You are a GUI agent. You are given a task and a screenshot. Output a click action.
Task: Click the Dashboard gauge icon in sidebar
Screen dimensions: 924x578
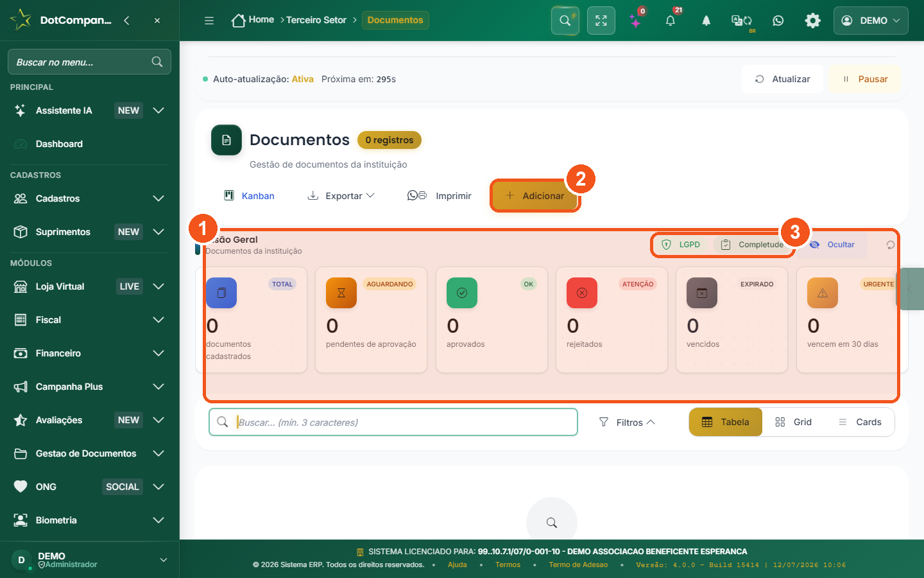coord(21,144)
